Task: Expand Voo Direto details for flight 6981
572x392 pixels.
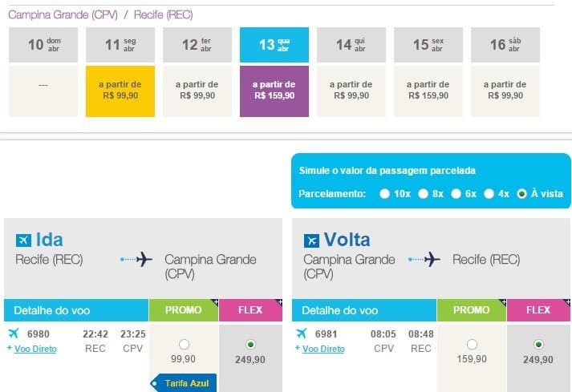Action: point(323,349)
